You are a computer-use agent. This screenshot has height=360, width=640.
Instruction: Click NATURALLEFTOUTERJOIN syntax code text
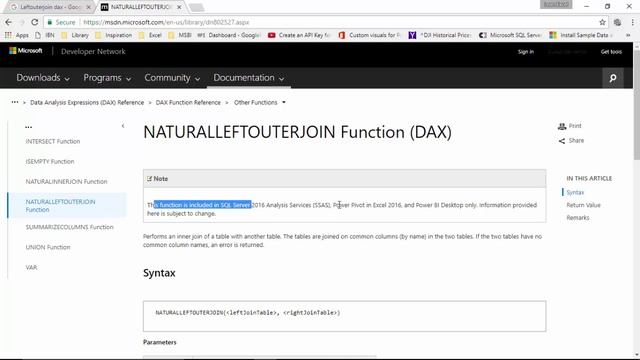click(x=248, y=313)
